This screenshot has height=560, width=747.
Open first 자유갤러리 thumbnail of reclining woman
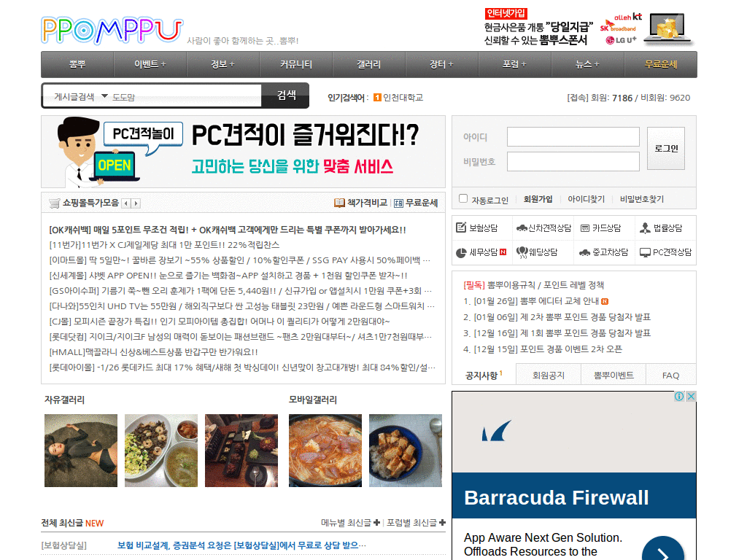[x=81, y=451]
